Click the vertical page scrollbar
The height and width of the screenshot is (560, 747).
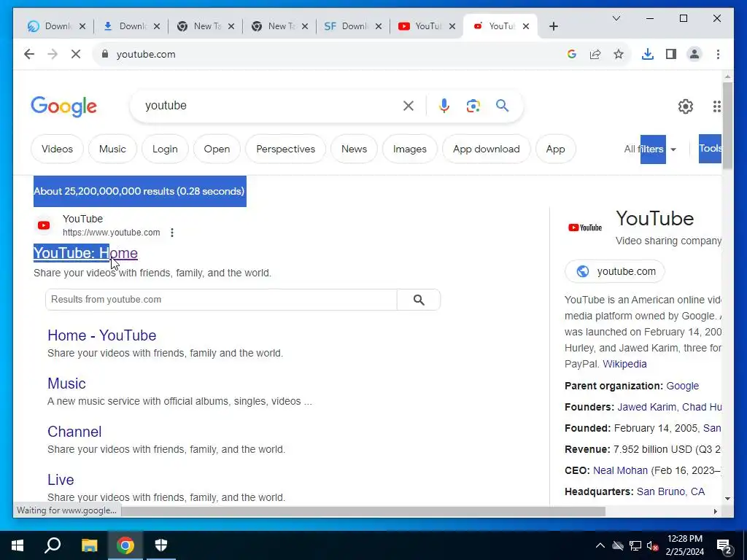point(727,126)
